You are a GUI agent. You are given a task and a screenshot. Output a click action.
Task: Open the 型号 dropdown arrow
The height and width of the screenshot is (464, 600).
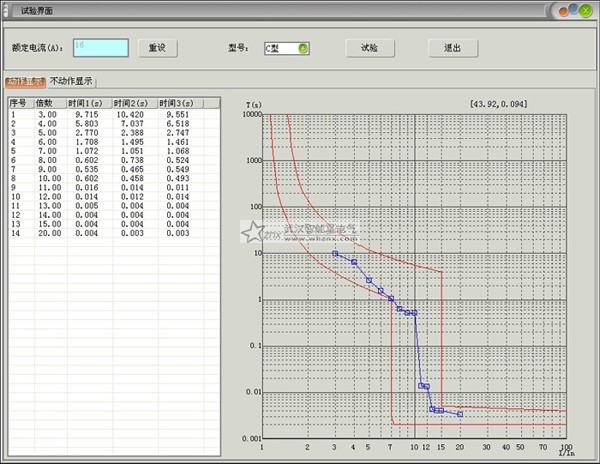[x=303, y=47]
